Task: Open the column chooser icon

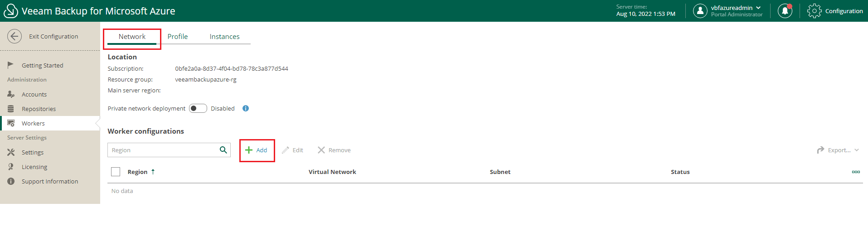Action: [x=856, y=172]
